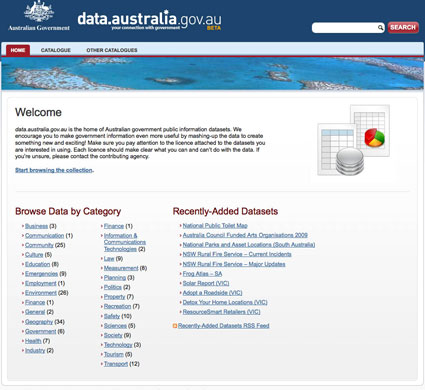This screenshot has height=390, width=425.
Task: Click the orange RSS feed icon
Action: pyautogui.click(x=175, y=326)
